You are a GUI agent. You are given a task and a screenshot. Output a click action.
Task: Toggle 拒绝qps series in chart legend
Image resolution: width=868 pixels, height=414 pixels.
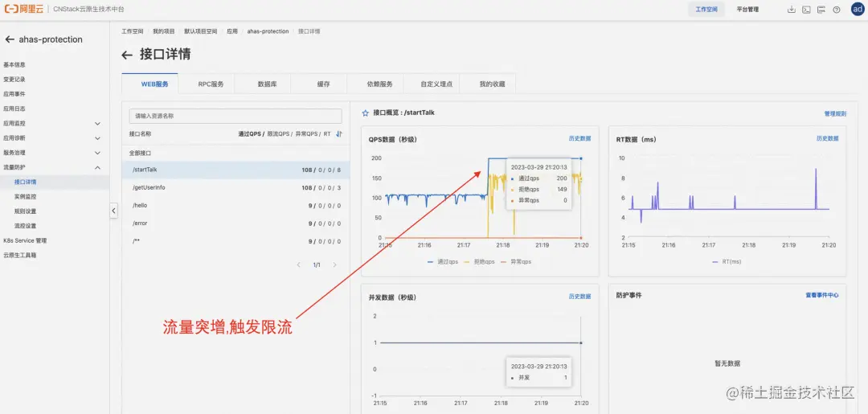(479, 262)
